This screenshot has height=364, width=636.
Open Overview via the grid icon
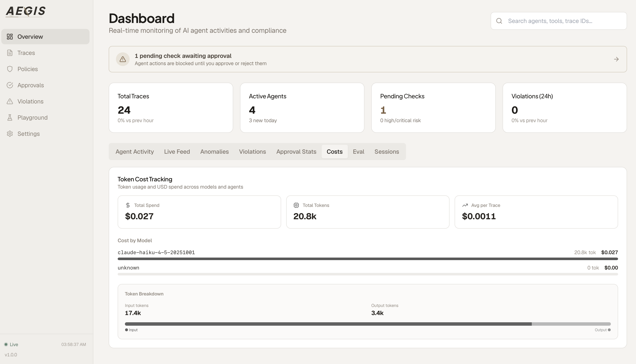pos(10,36)
